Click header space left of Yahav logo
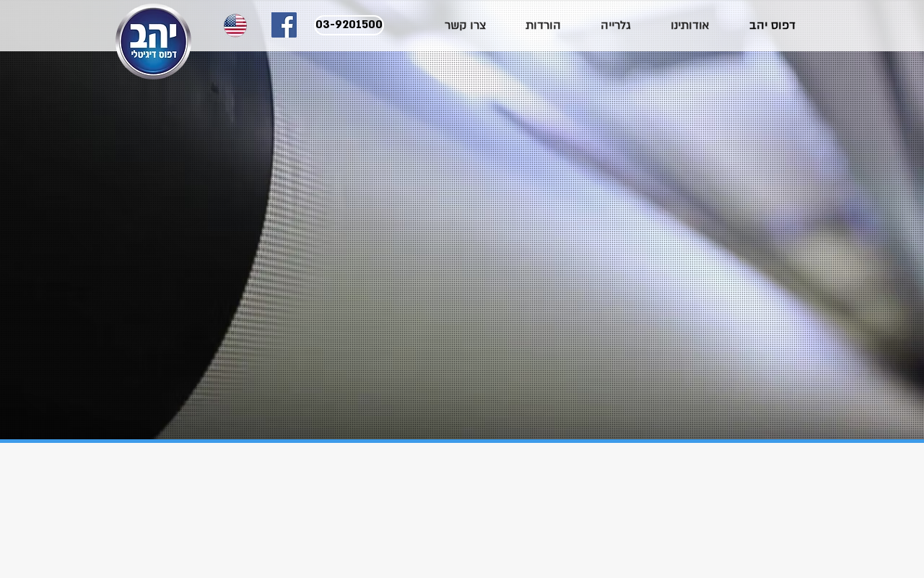The width and height of the screenshot is (924, 578). [57, 25]
